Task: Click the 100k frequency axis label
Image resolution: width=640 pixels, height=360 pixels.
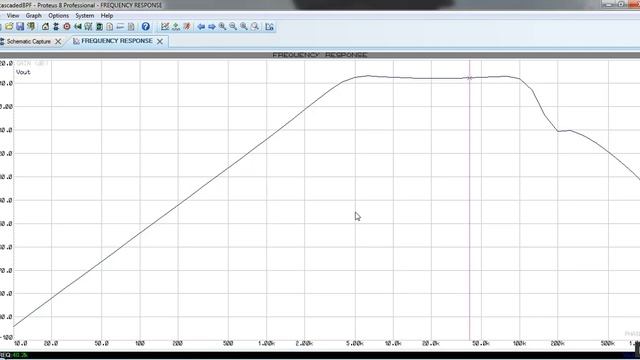Action: coord(519,344)
